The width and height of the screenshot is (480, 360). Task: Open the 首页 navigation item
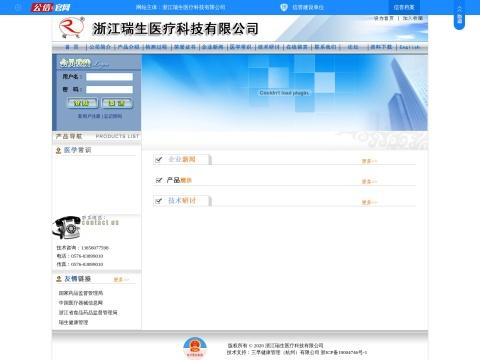click(x=72, y=47)
